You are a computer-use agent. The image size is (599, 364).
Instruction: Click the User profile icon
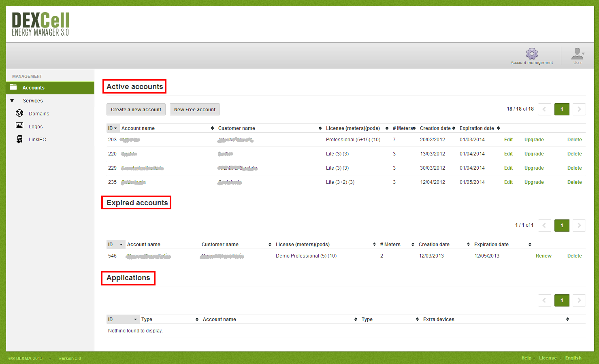(577, 53)
